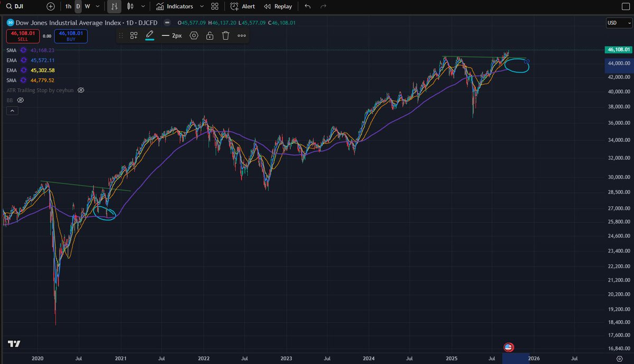Open drawing templates icon in floating toolbar
634x364 pixels.
pos(134,35)
